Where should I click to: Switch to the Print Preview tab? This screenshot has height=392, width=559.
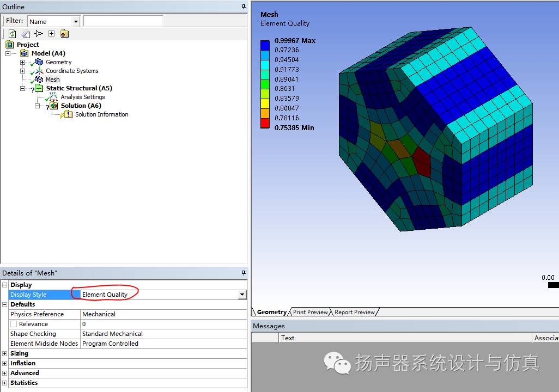pyautogui.click(x=311, y=312)
